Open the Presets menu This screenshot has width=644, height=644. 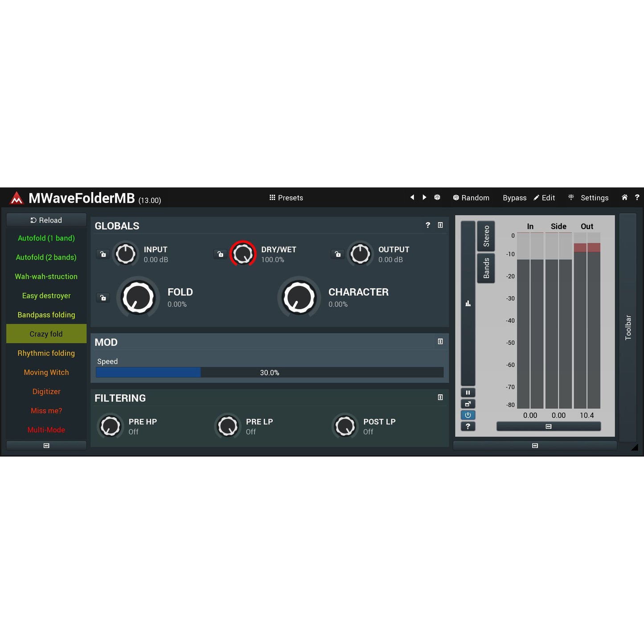286,198
